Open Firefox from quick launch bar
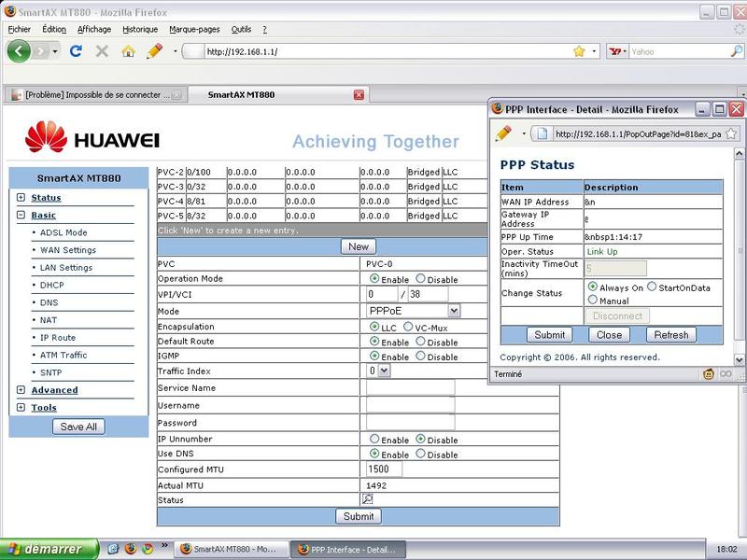747x560 pixels. (130, 549)
